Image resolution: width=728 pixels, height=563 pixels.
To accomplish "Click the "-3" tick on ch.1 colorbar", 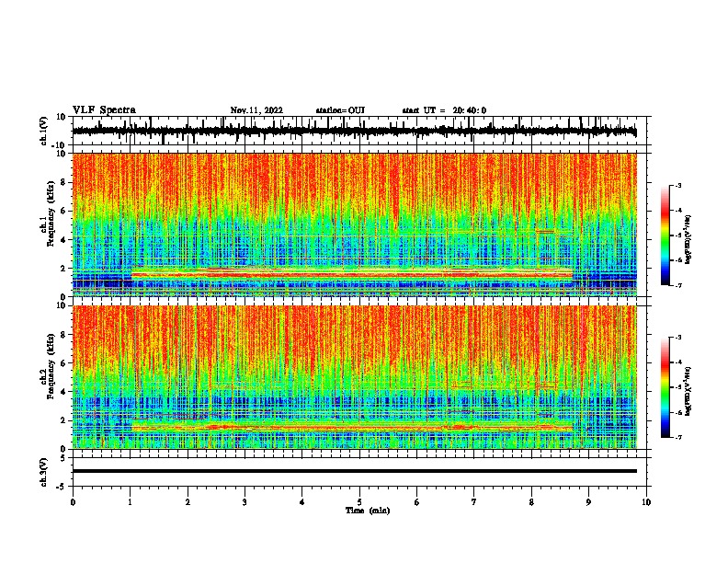I will coord(678,185).
